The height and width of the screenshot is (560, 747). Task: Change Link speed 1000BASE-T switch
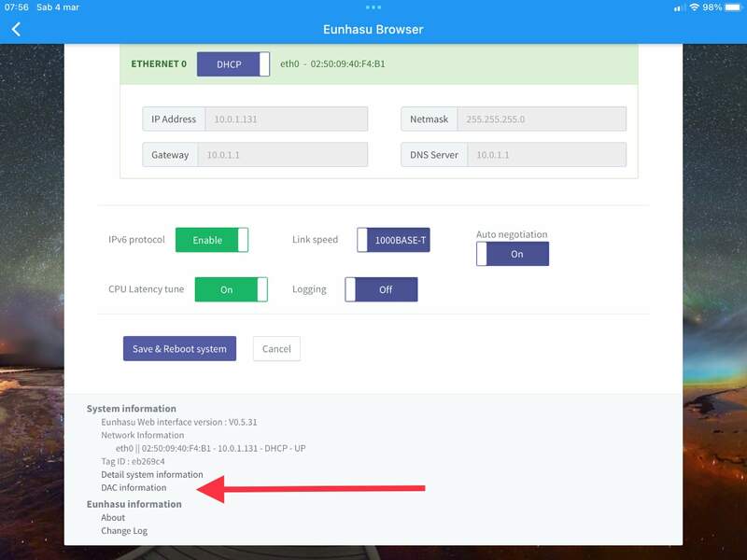(x=393, y=240)
